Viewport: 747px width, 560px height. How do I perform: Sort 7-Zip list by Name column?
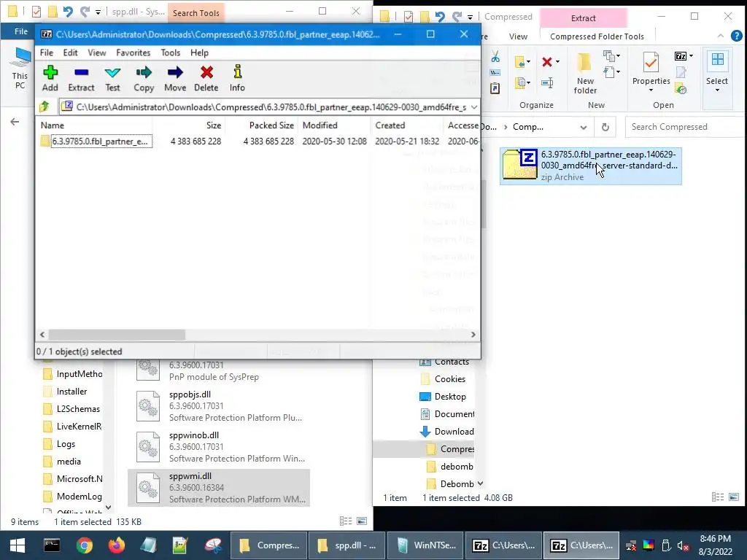tap(96, 125)
